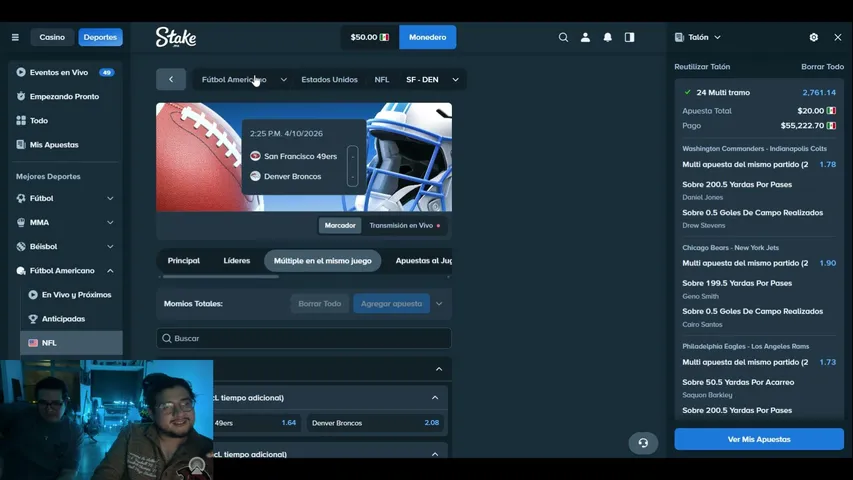Select Marcador toggle
This screenshot has height=480, width=853.
click(340, 225)
